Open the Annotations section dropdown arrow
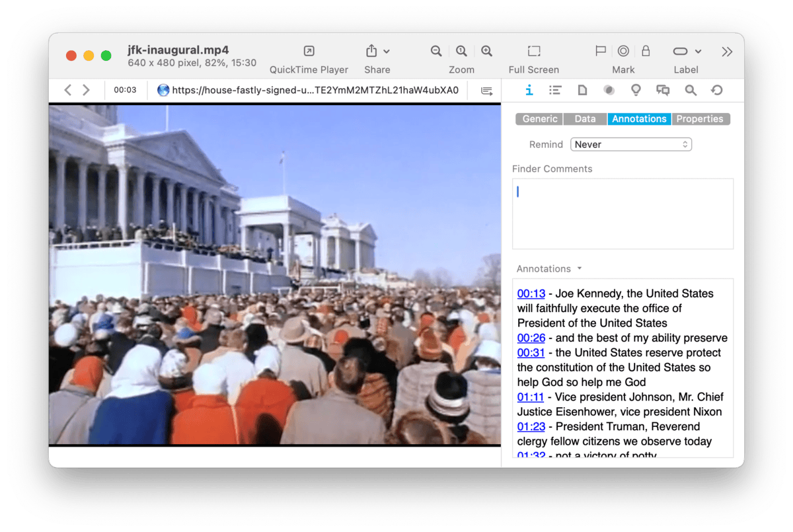Image resolution: width=793 pixels, height=532 pixels. (580, 268)
